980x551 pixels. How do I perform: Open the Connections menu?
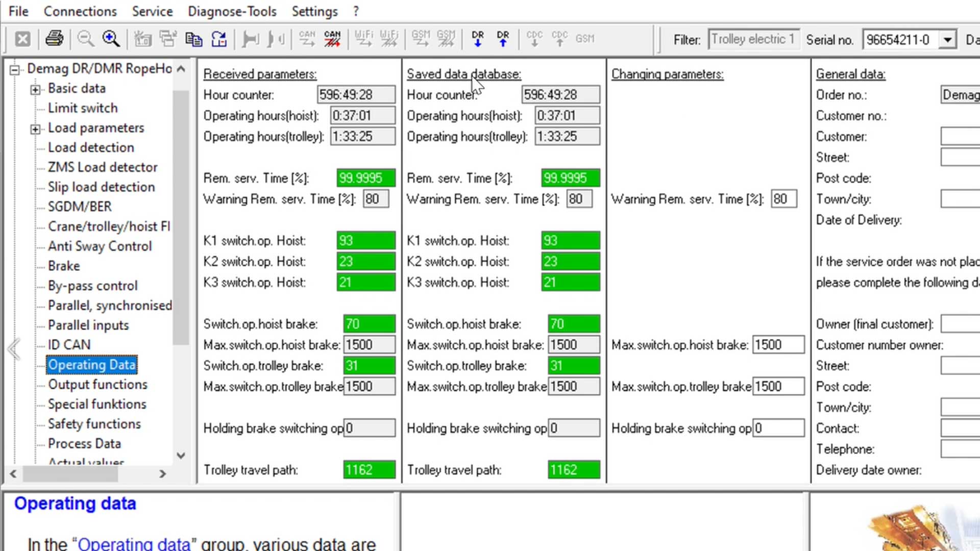pos(80,11)
